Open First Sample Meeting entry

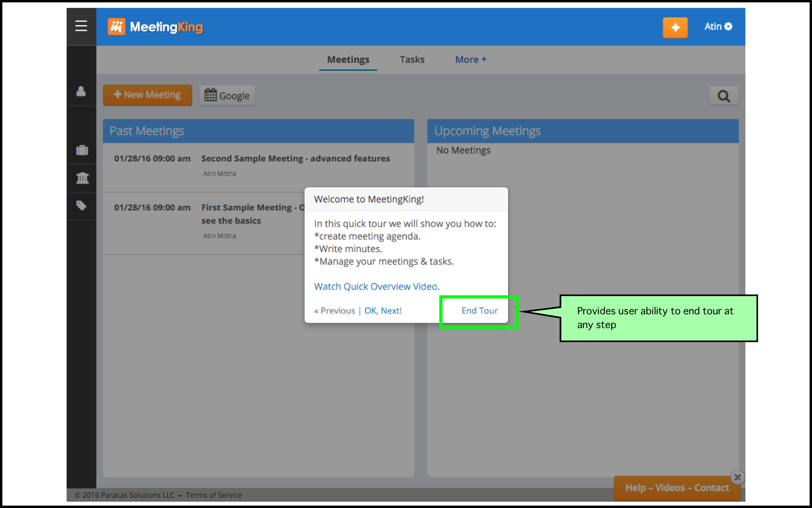(253, 214)
